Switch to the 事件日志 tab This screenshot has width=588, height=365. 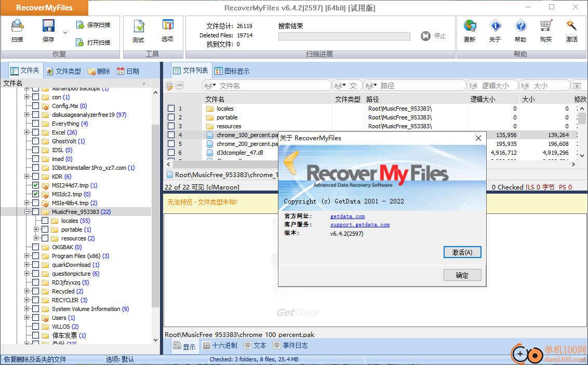click(291, 345)
